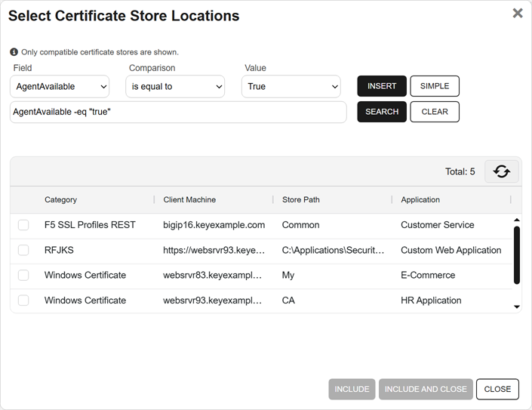Click the info icon beside compatibility note
This screenshot has width=532, height=410.
[14, 52]
